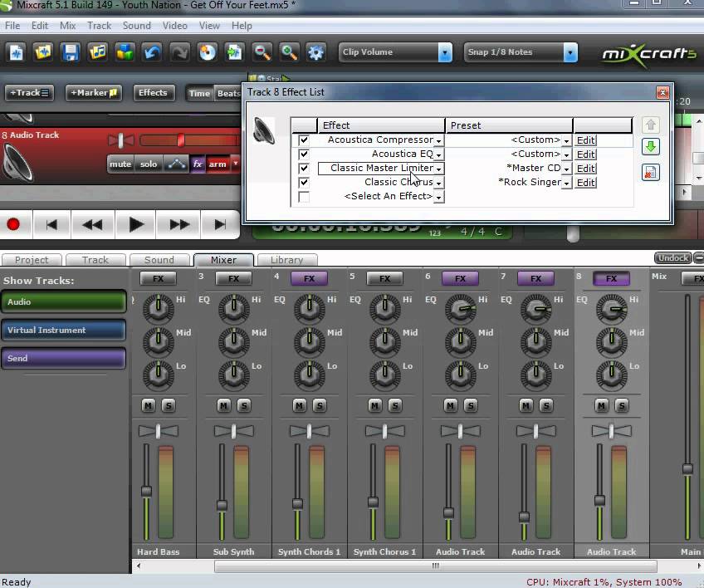Edit the Acoustica Compressor effect
The height and width of the screenshot is (588, 704).
pyautogui.click(x=585, y=140)
